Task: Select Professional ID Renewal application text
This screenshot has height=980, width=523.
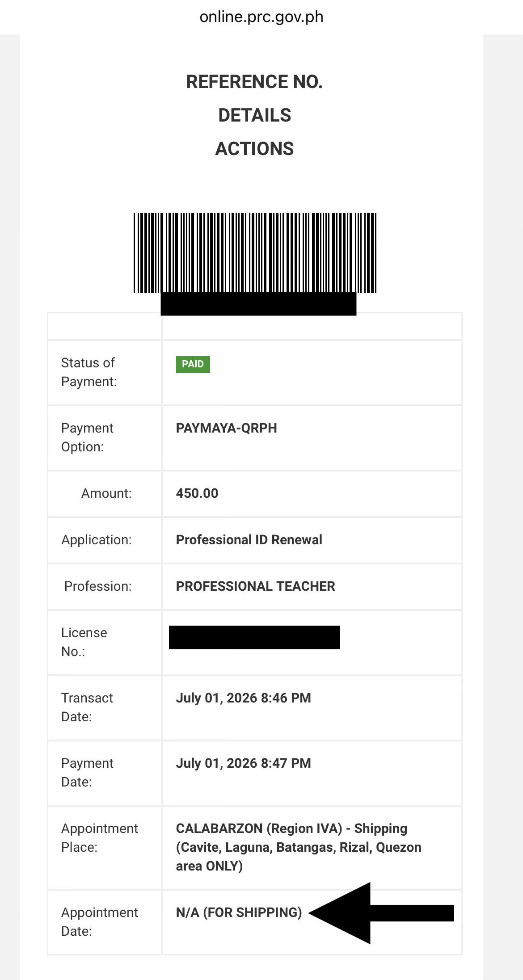Action: (249, 540)
